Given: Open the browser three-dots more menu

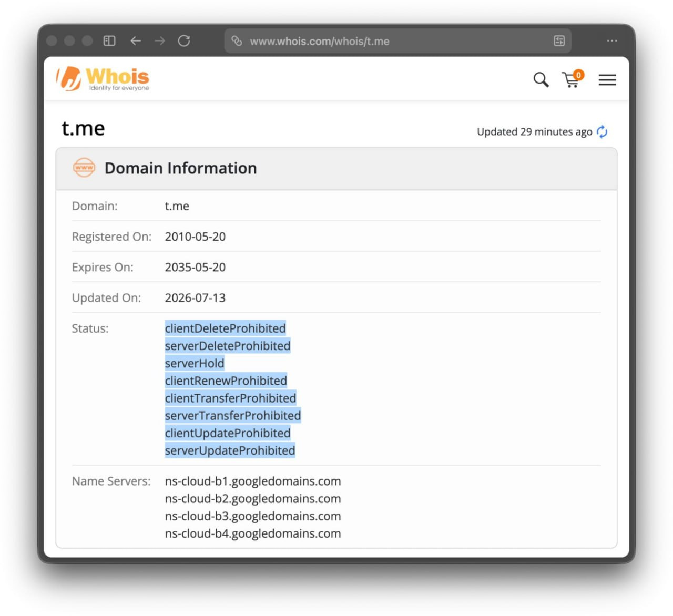Looking at the screenshot, I should click(x=612, y=41).
